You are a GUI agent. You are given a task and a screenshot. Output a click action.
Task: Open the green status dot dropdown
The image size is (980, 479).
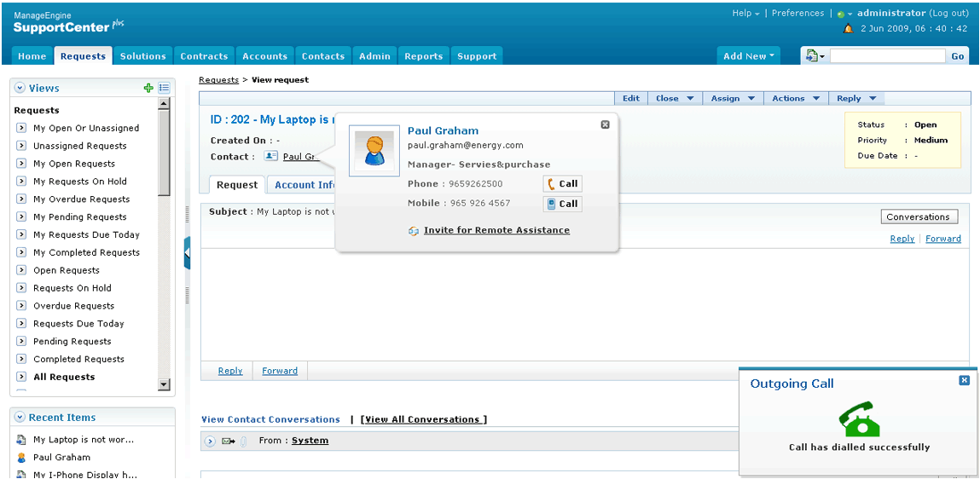coord(844,14)
